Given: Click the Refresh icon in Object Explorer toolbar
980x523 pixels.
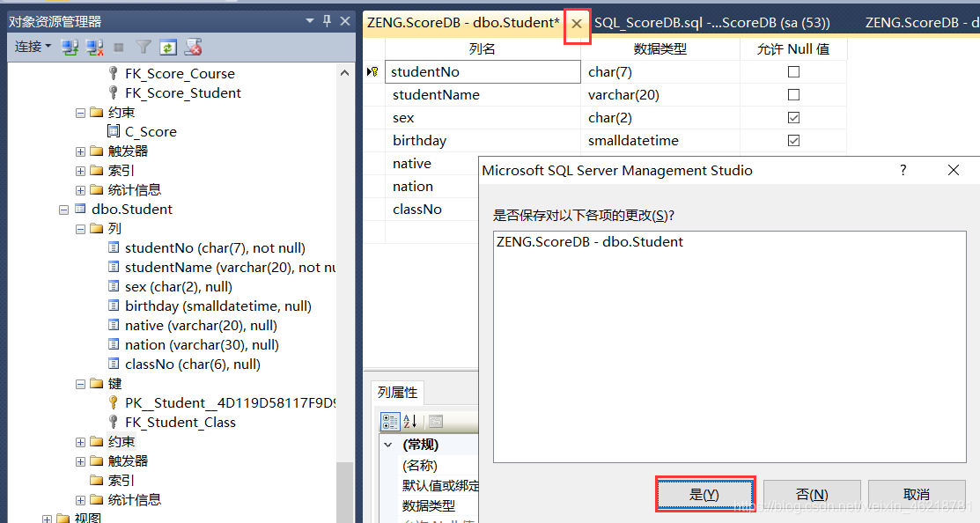Looking at the screenshot, I should pos(168,48).
